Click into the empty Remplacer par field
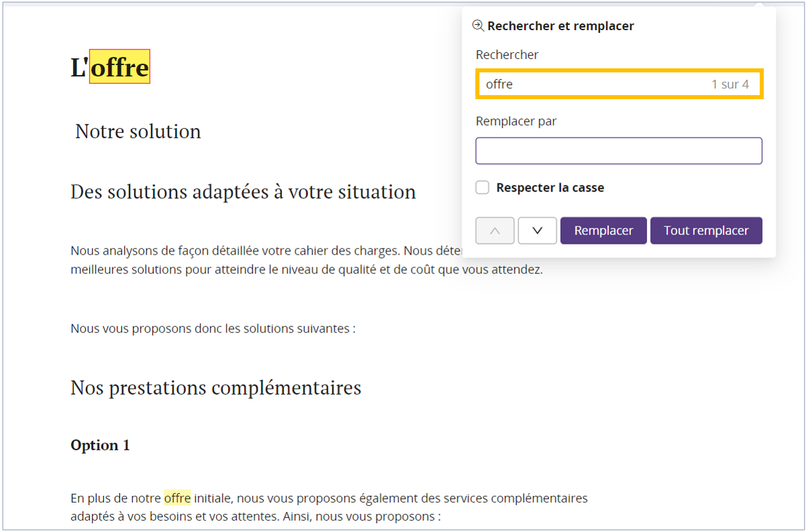806x532 pixels. [618, 151]
